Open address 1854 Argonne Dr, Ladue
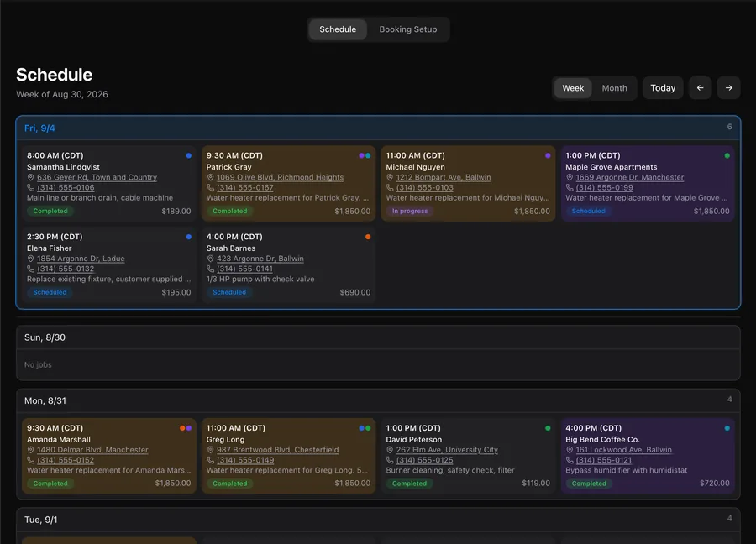Viewport: 756px width, 544px height. point(81,259)
